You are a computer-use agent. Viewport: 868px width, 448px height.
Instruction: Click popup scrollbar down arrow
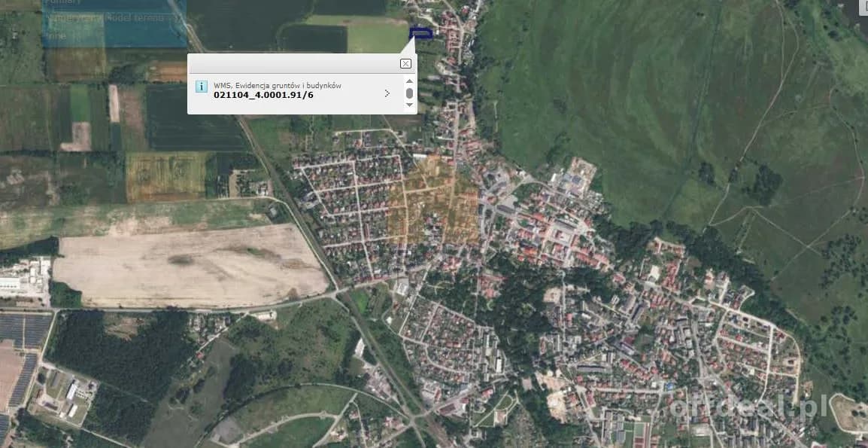click(409, 104)
